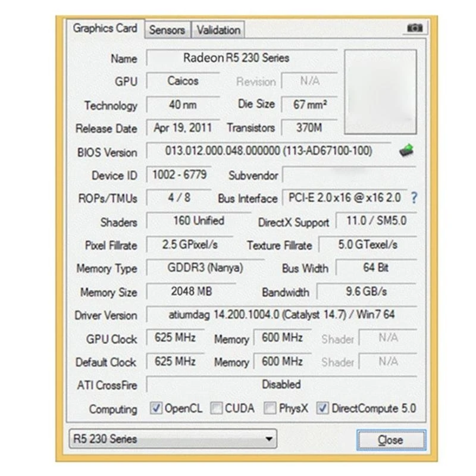Click the Bus Interface question mark

(414, 198)
